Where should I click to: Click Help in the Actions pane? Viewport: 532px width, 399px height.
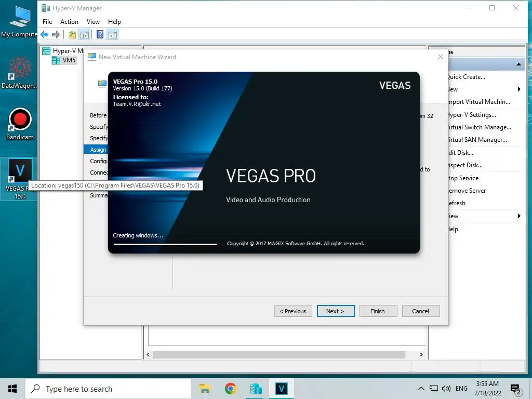pyautogui.click(x=453, y=229)
